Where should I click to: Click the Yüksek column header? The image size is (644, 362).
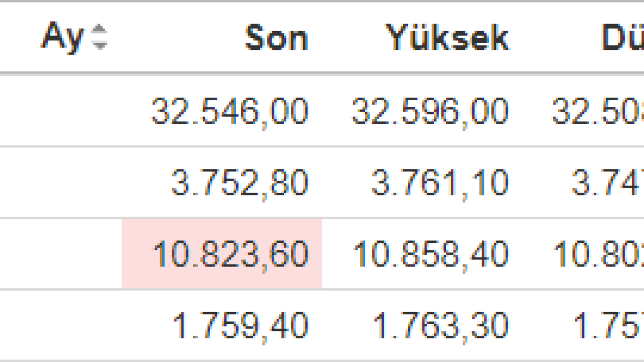(x=448, y=38)
